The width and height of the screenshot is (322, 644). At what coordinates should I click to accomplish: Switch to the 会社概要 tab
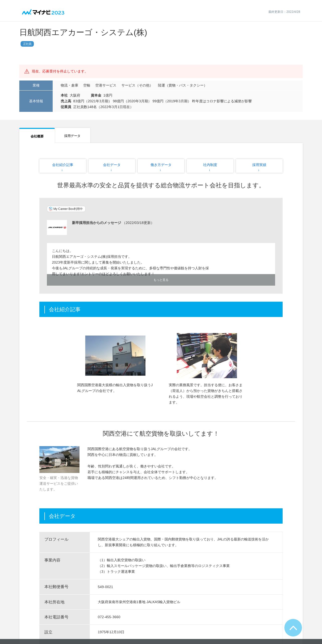pos(37,136)
